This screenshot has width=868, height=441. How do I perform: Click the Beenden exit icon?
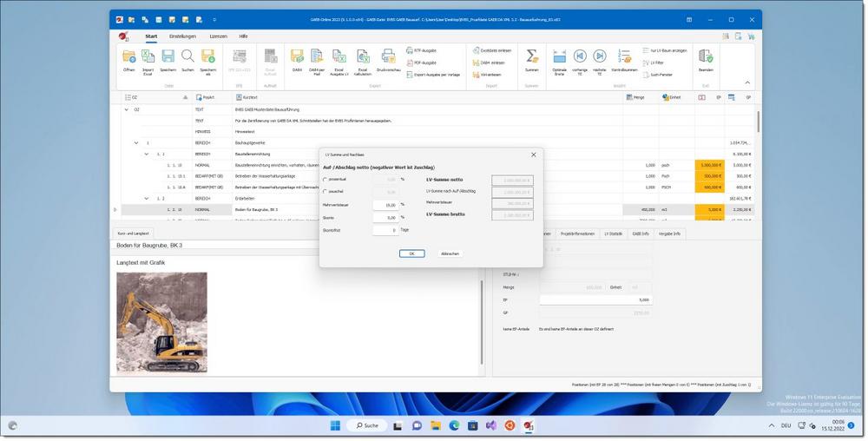click(x=706, y=57)
